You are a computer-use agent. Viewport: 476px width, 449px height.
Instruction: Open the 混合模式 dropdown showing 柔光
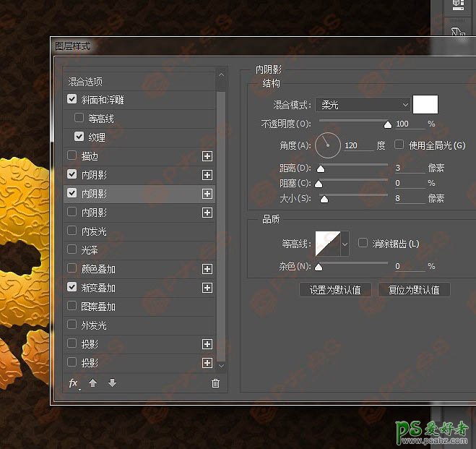tap(363, 105)
